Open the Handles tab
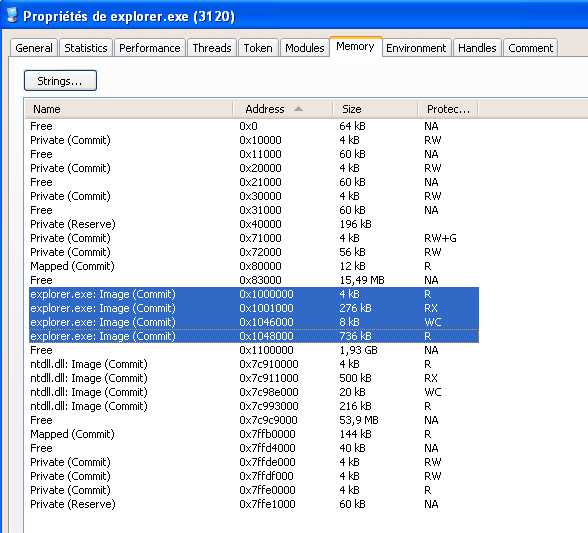 pos(477,48)
